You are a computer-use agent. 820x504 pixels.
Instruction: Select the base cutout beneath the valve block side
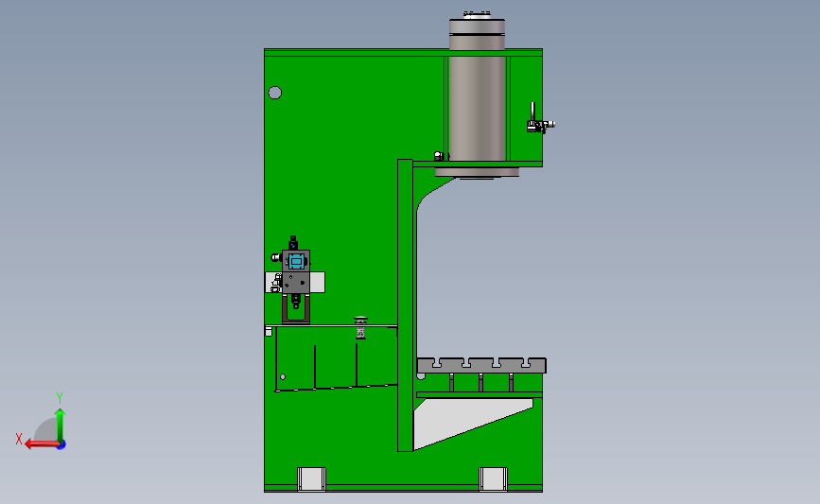pyautogui.click(x=311, y=478)
